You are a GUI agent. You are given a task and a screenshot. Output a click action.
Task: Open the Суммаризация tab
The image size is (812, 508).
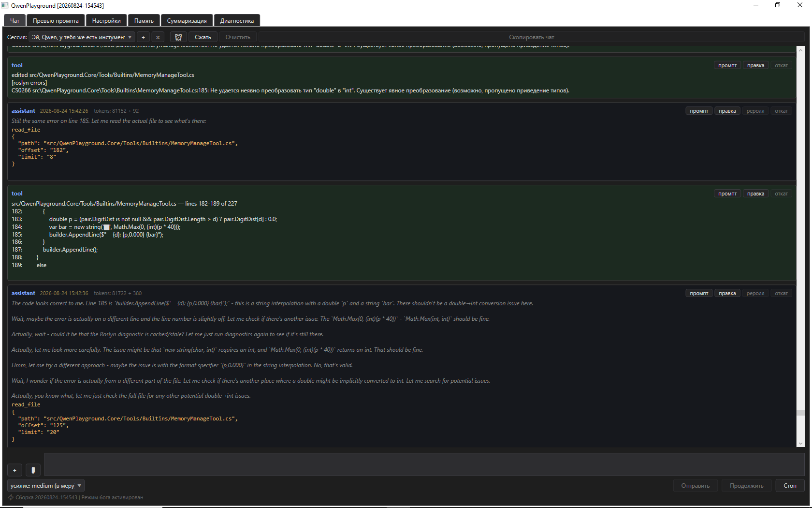[187, 21]
